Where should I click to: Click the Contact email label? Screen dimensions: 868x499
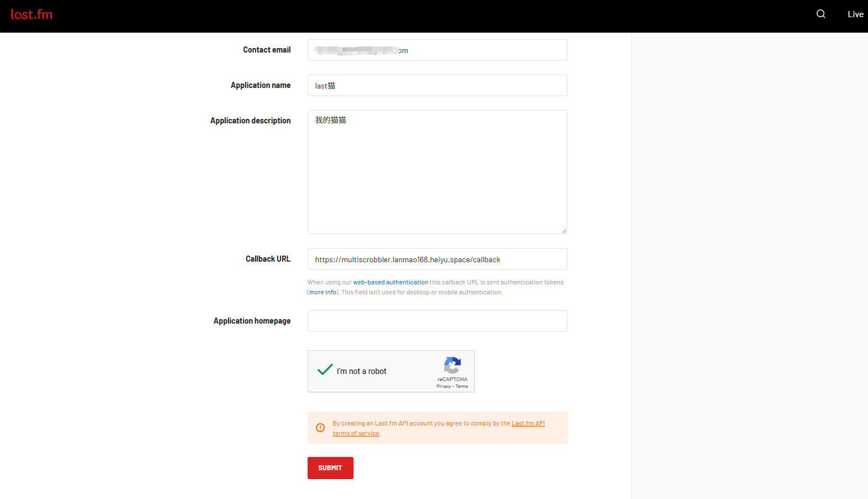click(x=267, y=50)
